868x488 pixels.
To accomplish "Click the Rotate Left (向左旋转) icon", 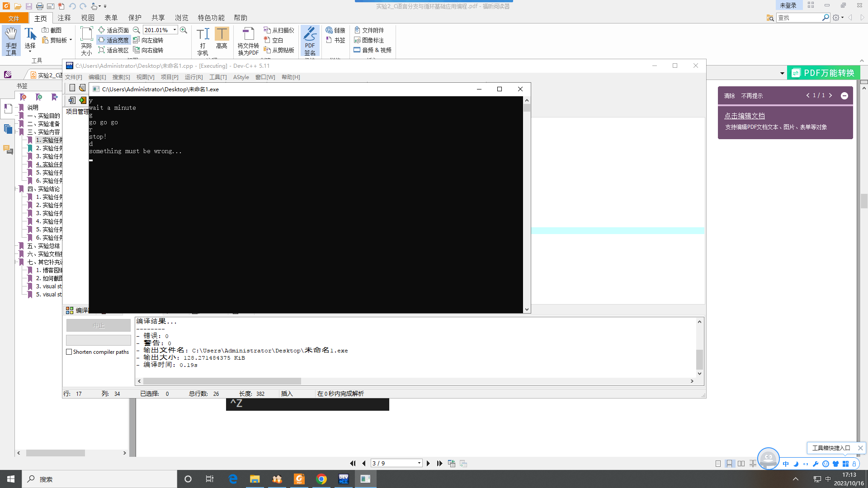I will [x=136, y=40].
